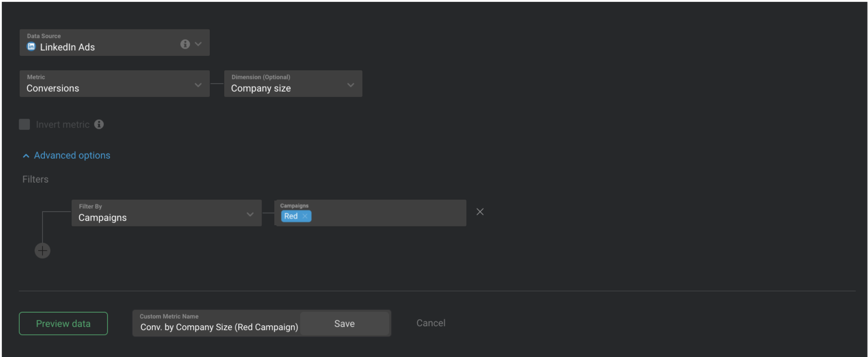Remove the Red campaign tag

(x=305, y=216)
